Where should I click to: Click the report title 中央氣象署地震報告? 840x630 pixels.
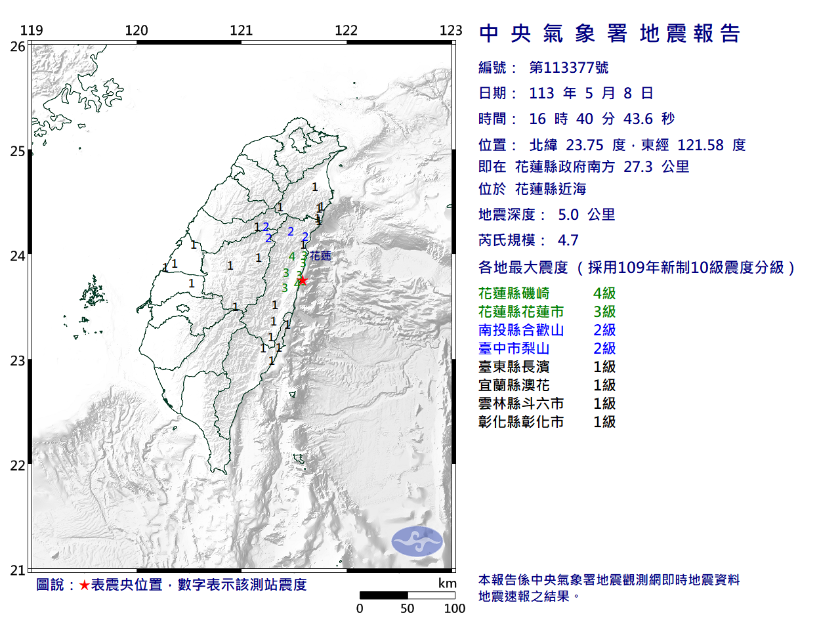[x=610, y=33]
